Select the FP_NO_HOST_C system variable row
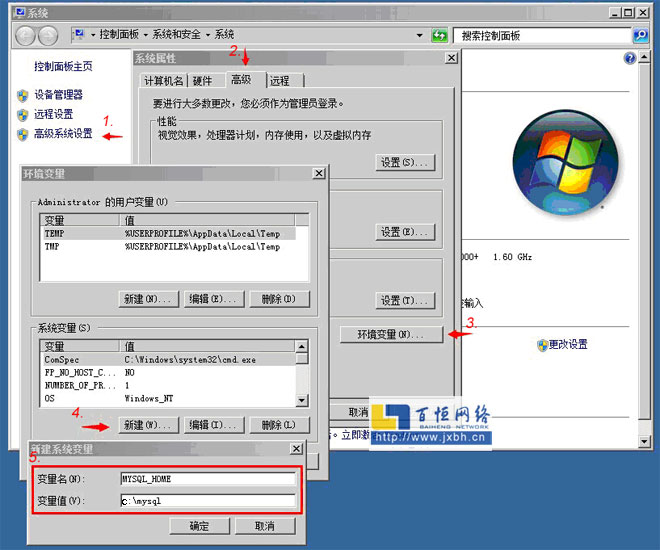 pos(170,373)
